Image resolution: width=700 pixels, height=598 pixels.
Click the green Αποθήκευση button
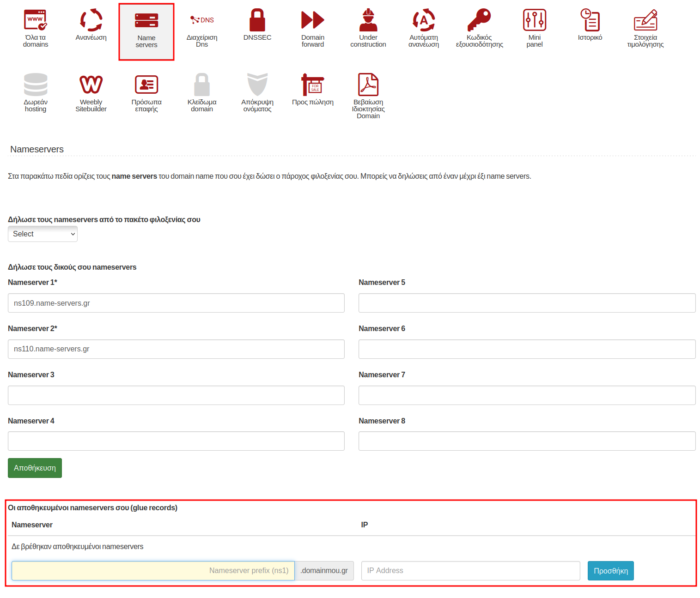pyautogui.click(x=35, y=468)
